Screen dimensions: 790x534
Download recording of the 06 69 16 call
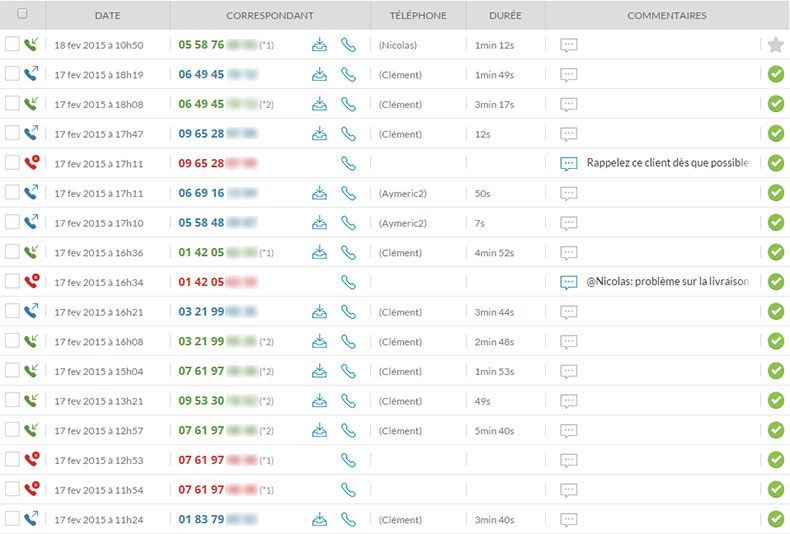[x=319, y=193]
